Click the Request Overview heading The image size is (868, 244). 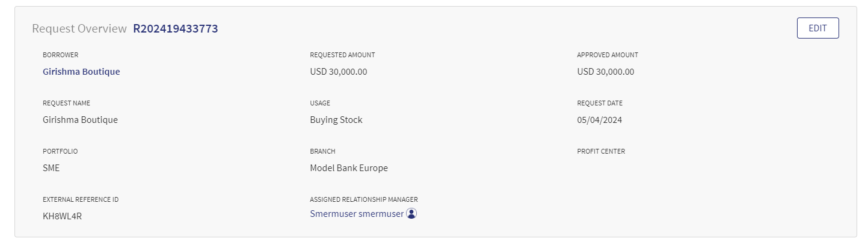(x=79, y=28)
